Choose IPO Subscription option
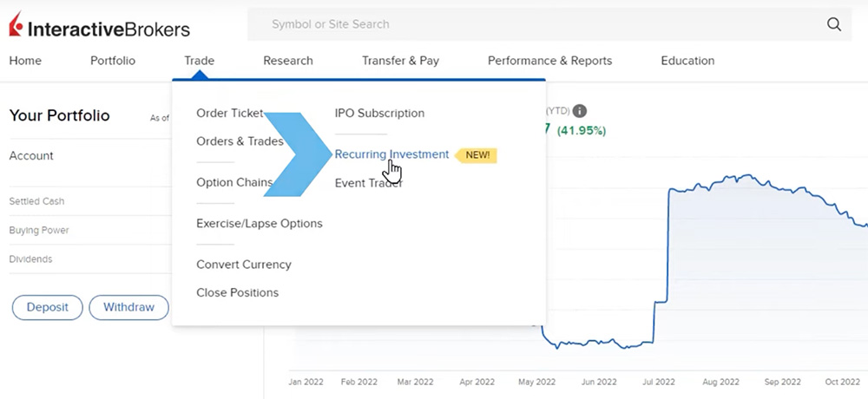 (x=379, y=113)
